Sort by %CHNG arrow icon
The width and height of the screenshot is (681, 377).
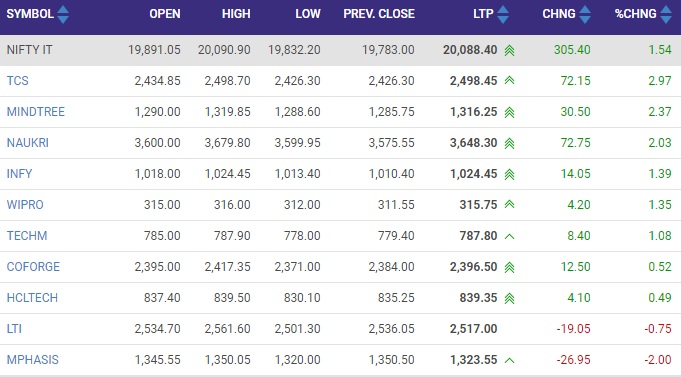tap(666, 14)
